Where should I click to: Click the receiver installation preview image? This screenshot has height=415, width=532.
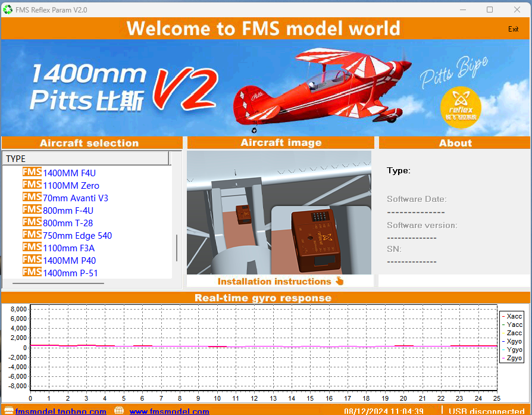click(279, 213)
